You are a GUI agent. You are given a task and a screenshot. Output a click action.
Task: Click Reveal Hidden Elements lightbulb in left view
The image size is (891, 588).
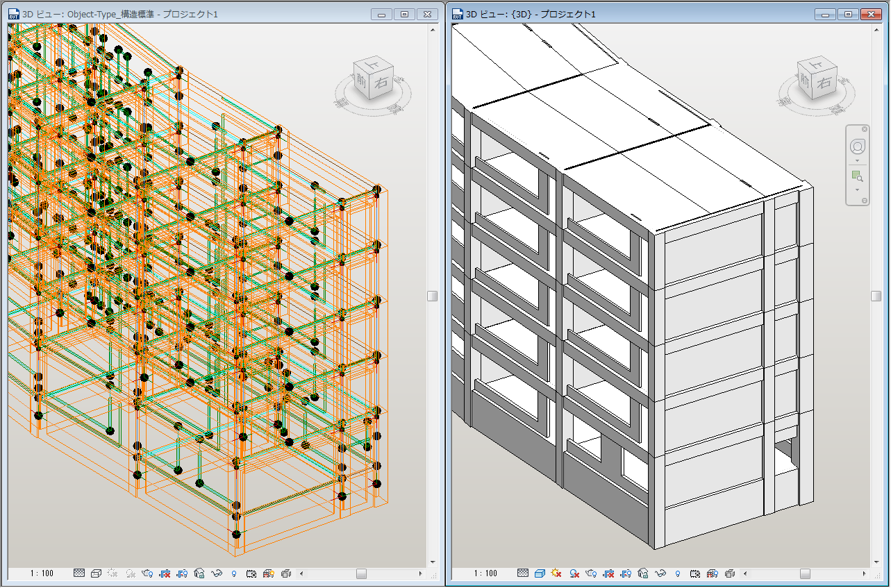point(233,573)
